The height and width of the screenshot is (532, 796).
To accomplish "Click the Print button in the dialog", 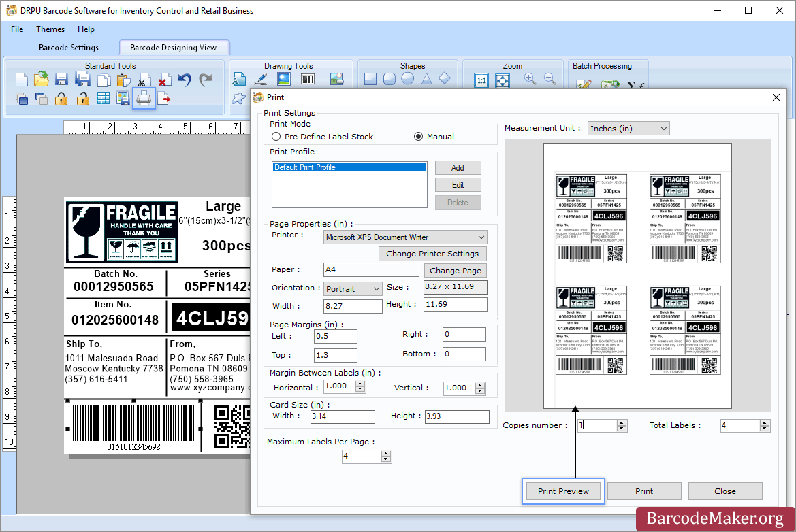I will [x=644, y=491].
